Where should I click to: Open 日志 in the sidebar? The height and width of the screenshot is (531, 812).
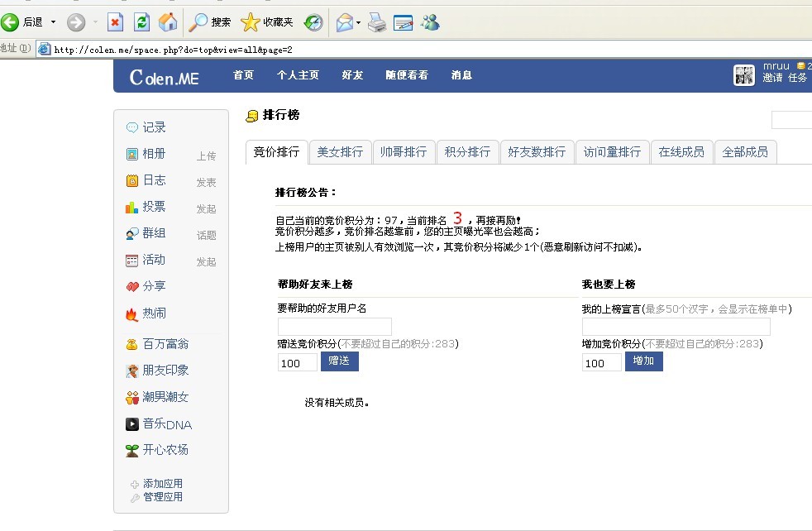tap(154, 180)
